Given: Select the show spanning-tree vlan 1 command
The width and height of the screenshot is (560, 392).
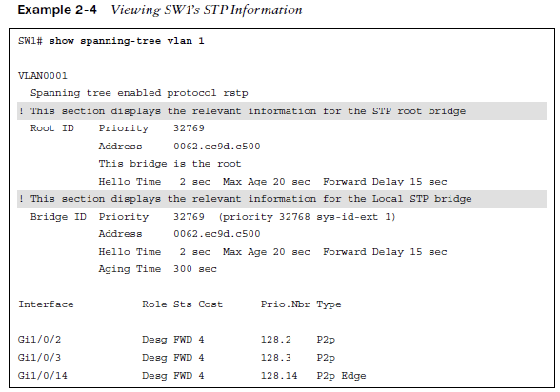Looking at the screenshot, I should (127, 41).
